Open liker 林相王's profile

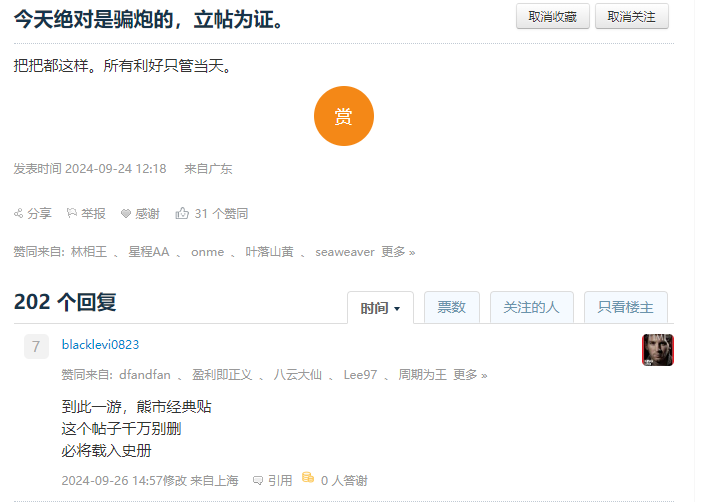(89, 252)
